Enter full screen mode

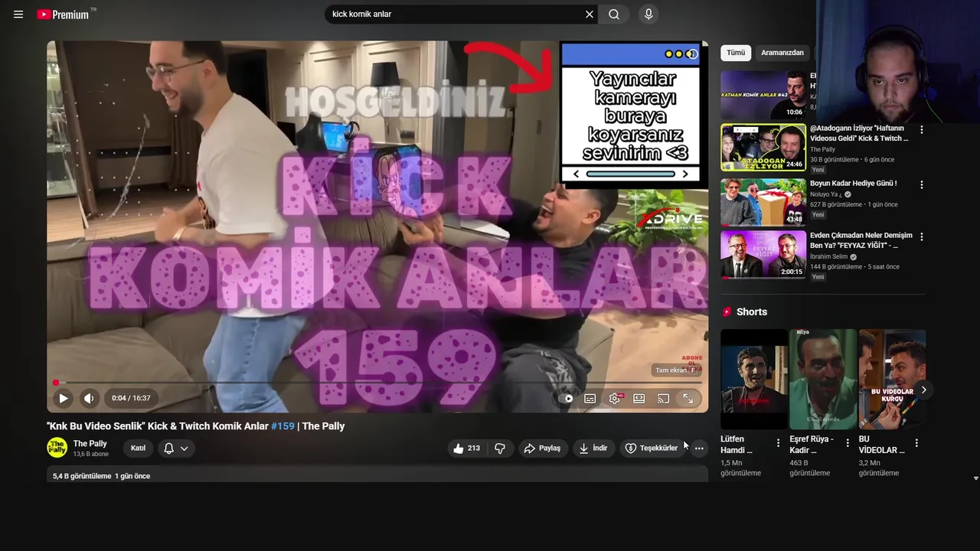pos(688,398)
